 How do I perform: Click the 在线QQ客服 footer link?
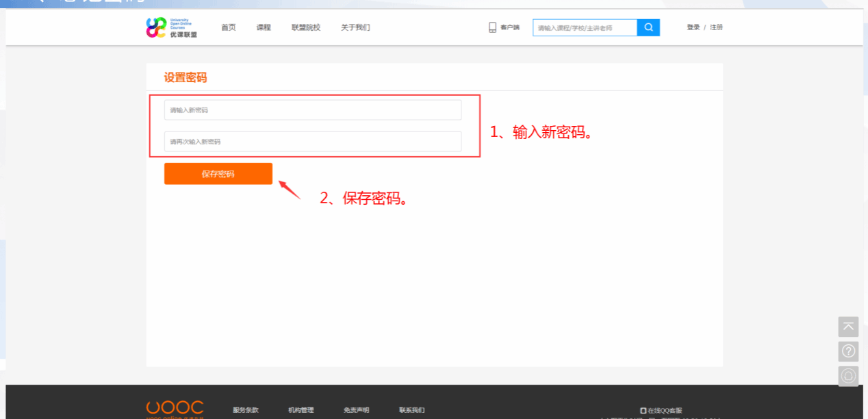coord(661,411)
